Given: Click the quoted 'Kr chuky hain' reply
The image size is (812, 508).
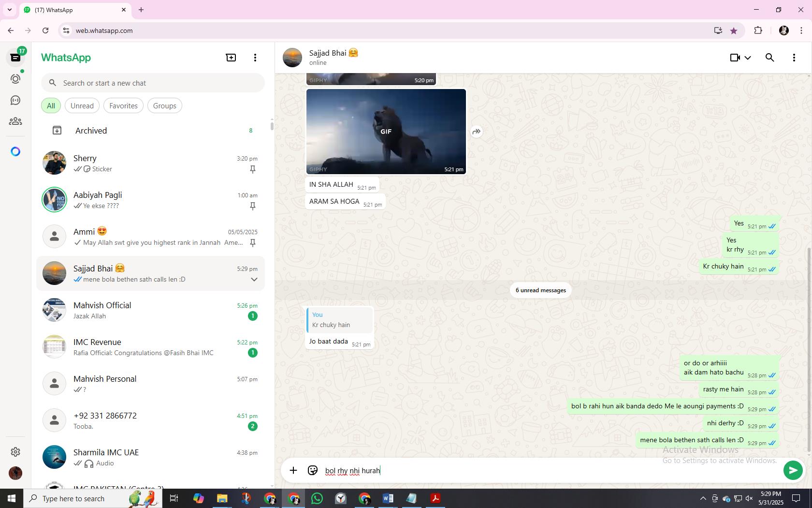Looking at the screenshot, I should click(x=340, y=320).
